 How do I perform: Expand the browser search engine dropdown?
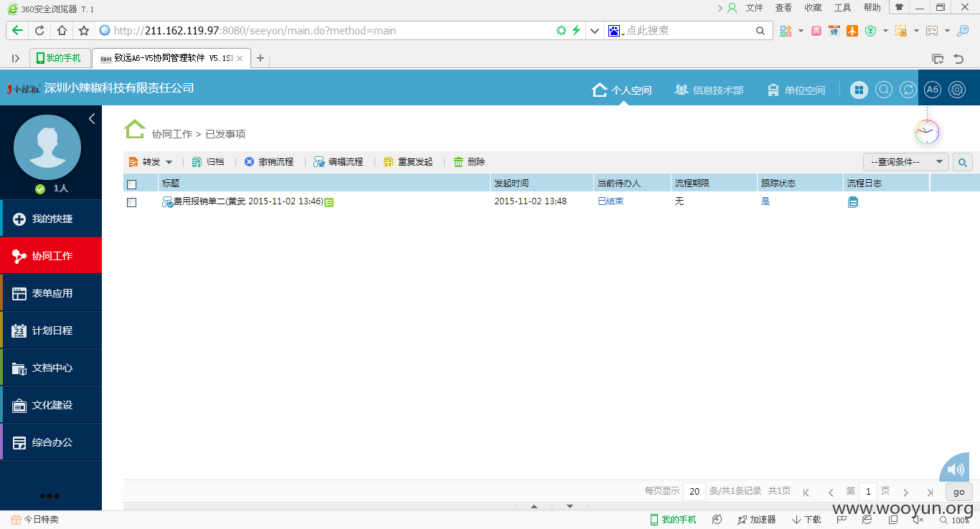click(x=622, y=32)
